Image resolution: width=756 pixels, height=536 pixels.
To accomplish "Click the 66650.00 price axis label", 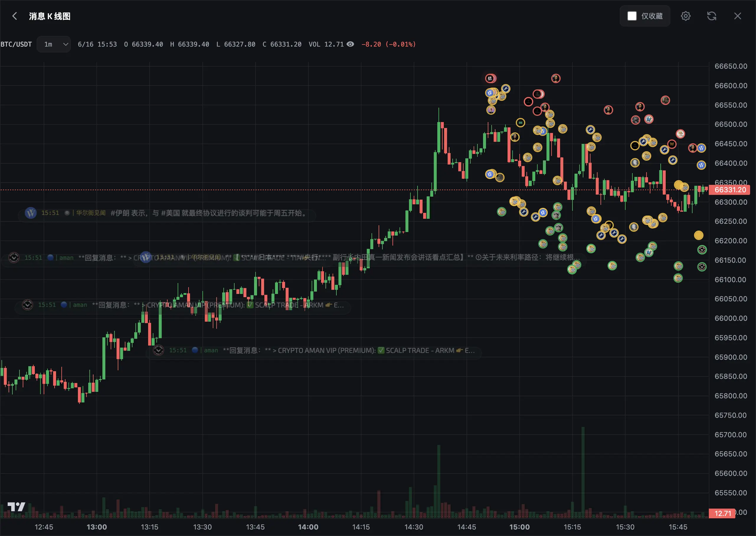I will (731, 66).
